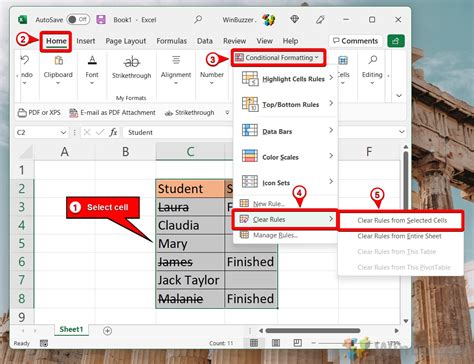Click Strikethrough in quick access toolbar
The image size is (474, 364).
click(x=189, y=113)
